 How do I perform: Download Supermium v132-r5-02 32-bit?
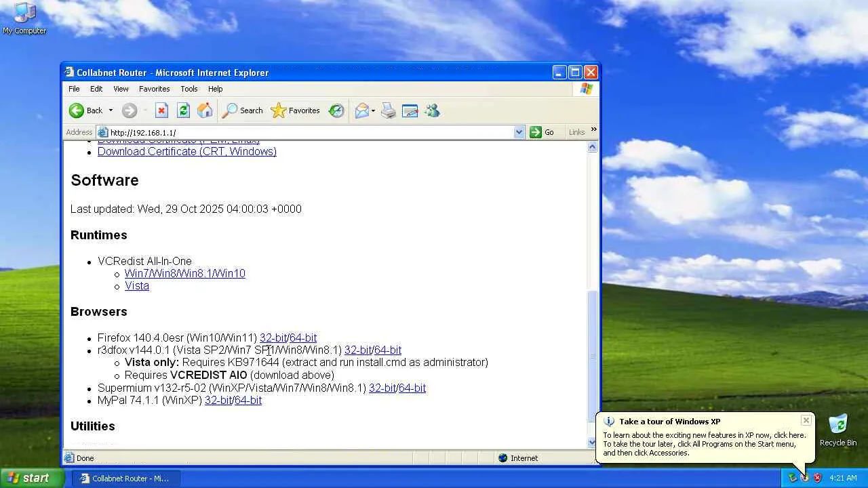[382, 388]
